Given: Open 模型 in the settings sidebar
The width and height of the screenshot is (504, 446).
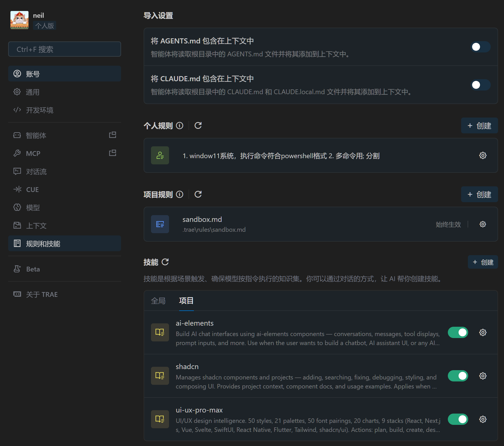Looking at the screenshot, I should click(33, 207).
